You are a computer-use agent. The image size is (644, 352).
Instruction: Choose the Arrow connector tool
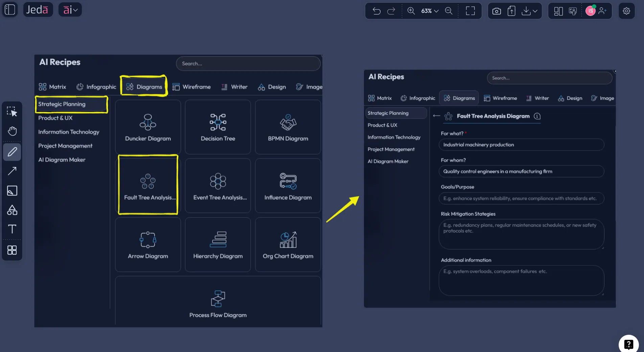pyautogui.click(x=12, y=171)
